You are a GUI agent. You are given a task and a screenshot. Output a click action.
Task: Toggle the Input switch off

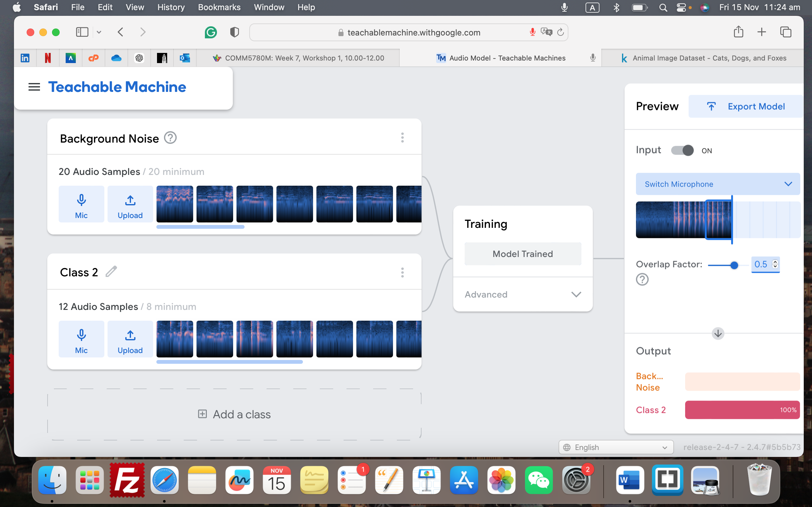click(682, 150)
